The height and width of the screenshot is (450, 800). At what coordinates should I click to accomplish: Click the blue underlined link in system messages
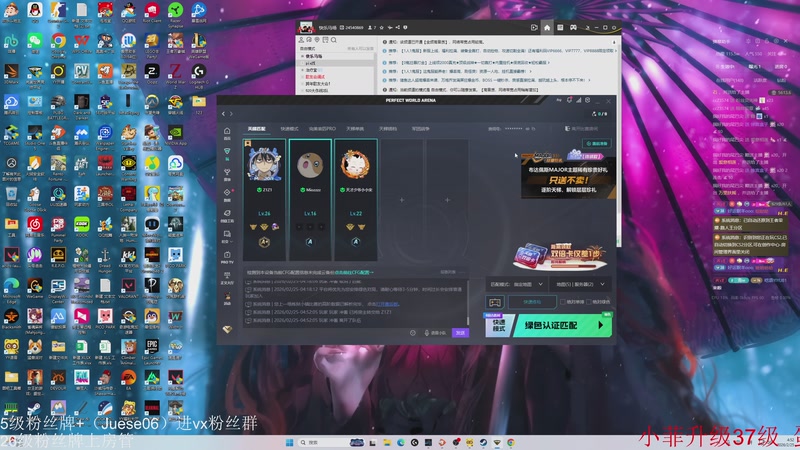[x=387, y=304]
